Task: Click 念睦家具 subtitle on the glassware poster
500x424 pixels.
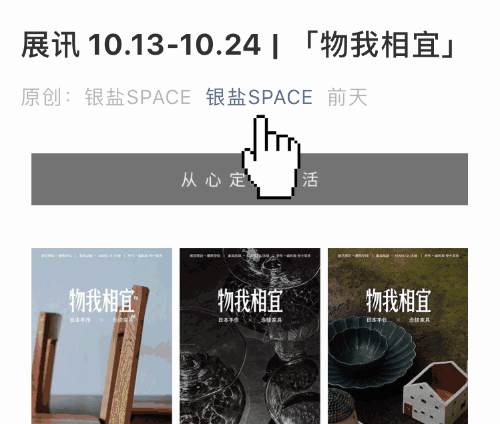Action: tap(271, 320)
